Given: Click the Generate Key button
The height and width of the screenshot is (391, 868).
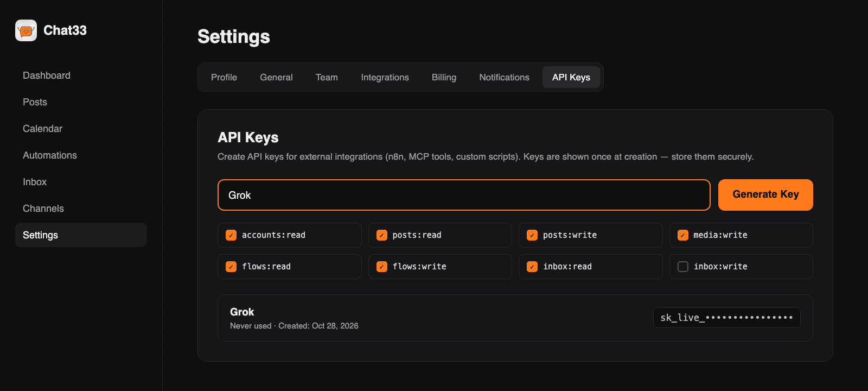Looking at the screenshot, I should [x=765, y=195].
